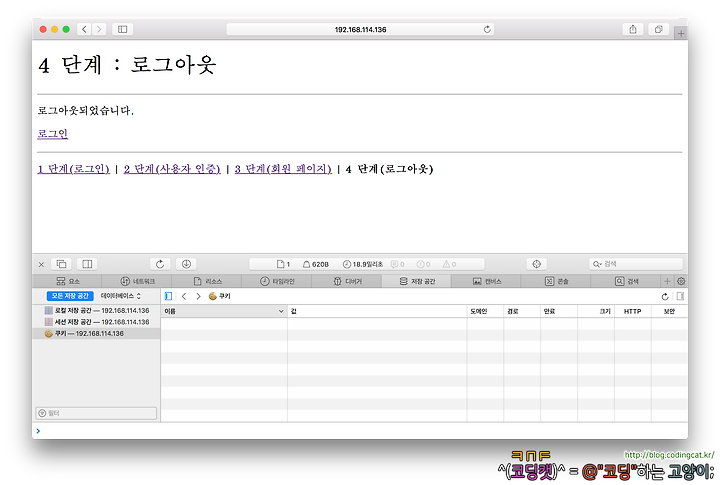Image resolution: width=720 pixels, height=485 pixels.
Task: Go back with Safari's back arrow
Action: 84,29
